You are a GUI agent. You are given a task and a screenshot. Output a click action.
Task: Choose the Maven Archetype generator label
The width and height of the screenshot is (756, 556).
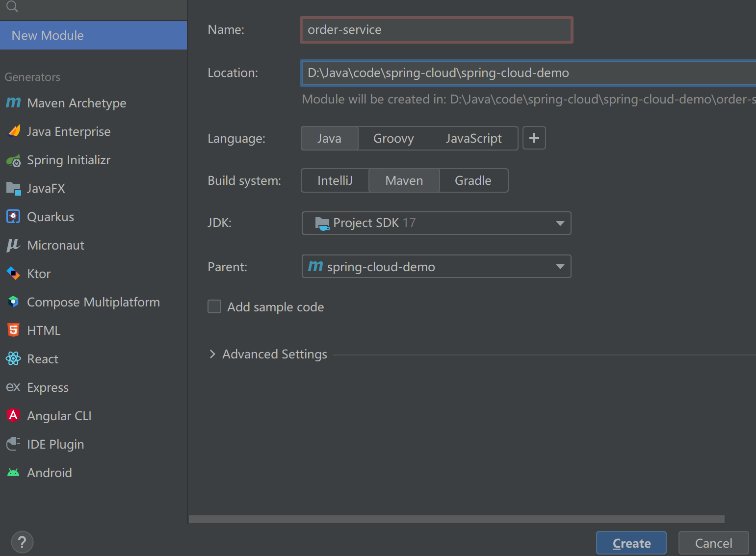click(77, 103)
